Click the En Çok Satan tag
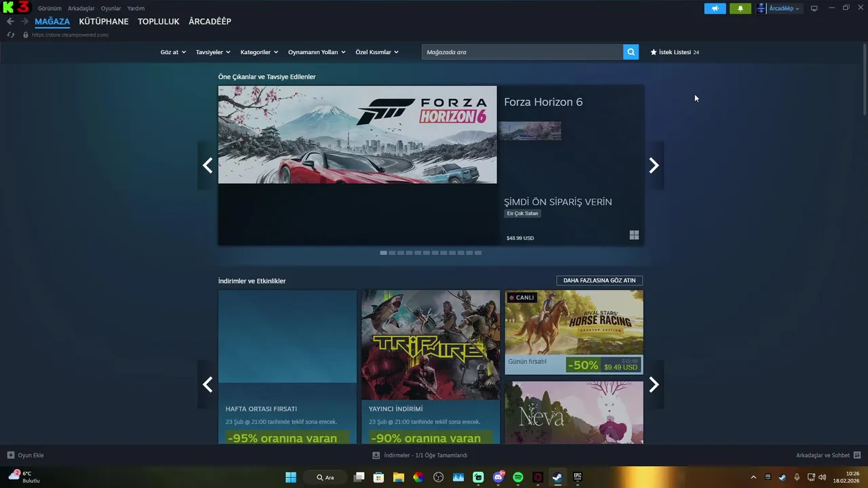 pyautogui.click(x=523, y=213)
